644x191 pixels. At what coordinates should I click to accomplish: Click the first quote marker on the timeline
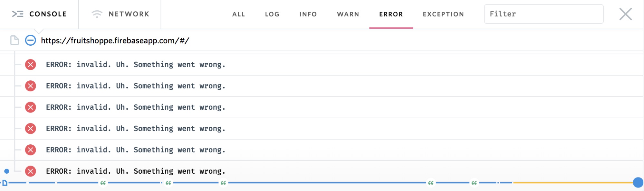pos(103,183)
